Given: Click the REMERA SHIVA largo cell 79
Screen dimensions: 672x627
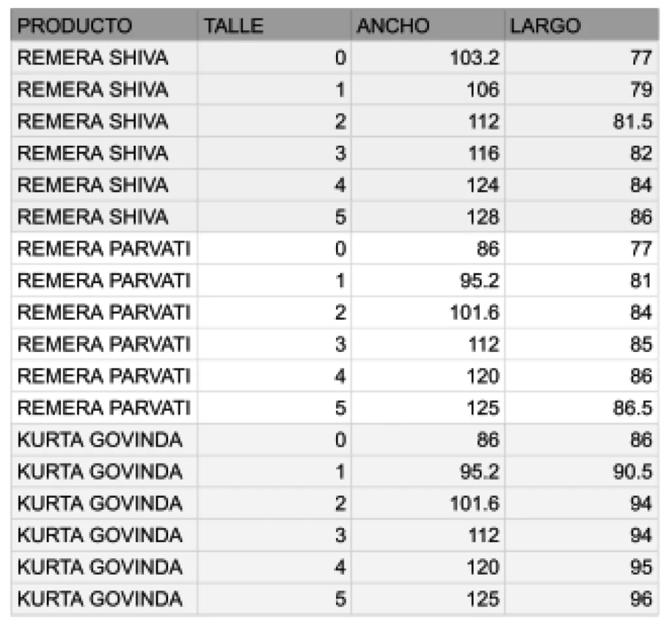Looking at the screenshot, I should pyautogui.click(x=581, y=89).
